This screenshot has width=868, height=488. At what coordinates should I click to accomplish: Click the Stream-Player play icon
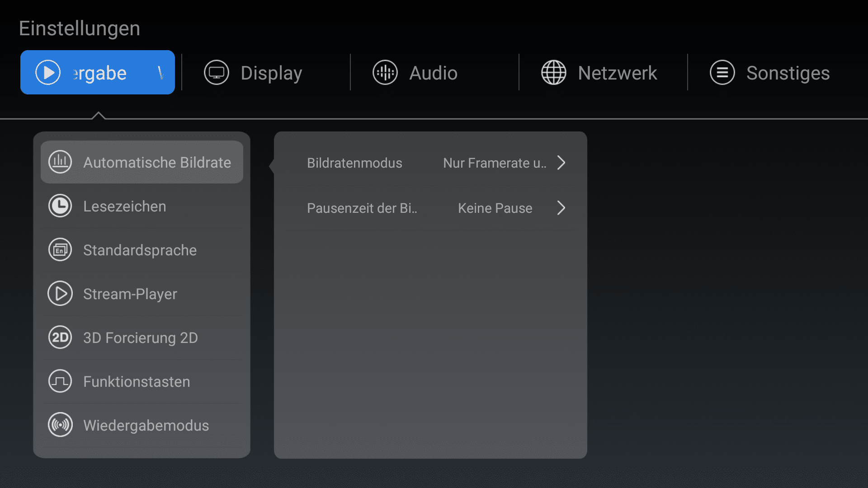tap(60, 294)
